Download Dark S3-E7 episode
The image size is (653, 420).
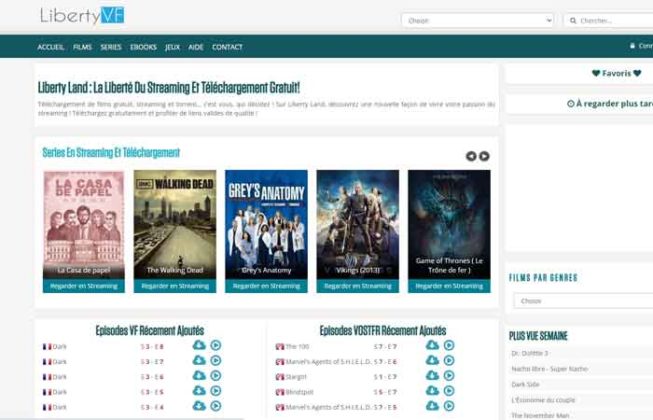[199, 360]
